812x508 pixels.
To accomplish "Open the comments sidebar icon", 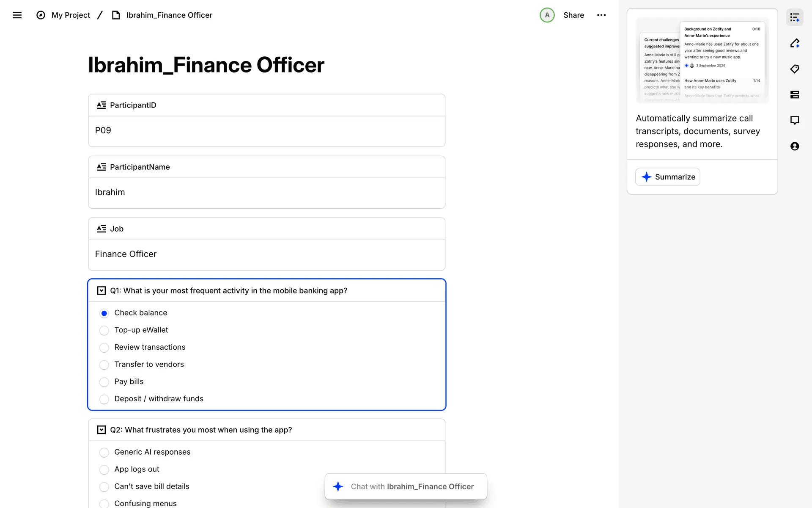I will [795, 121].
